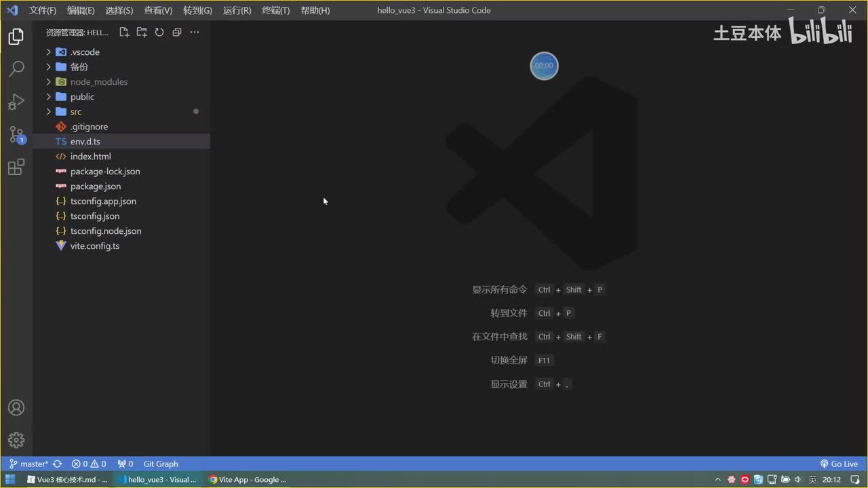Switch to Vue3 核心技术.md taskbar window
Image resolution: width=868 pixels, height=488 pixels.
[x=68, y=479]
